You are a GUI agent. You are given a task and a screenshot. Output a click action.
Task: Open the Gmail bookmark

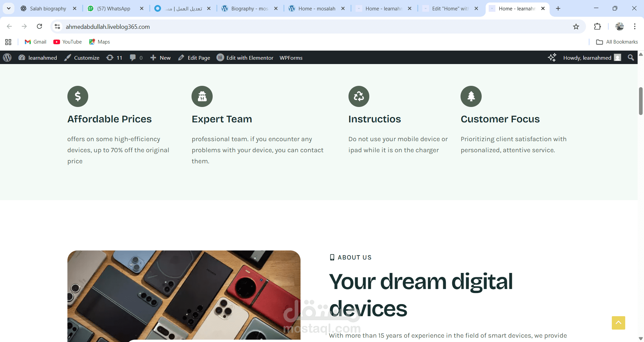point(36,42)
